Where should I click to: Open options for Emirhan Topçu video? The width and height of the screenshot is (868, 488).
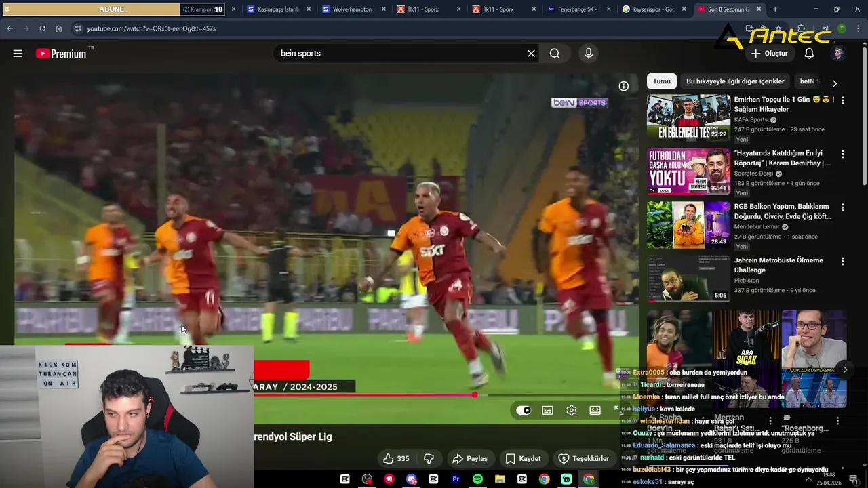(x=842, y=100)
